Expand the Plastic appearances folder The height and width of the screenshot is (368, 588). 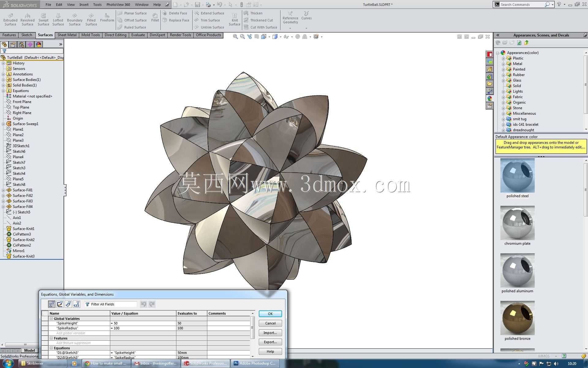(x=503, y=58)
